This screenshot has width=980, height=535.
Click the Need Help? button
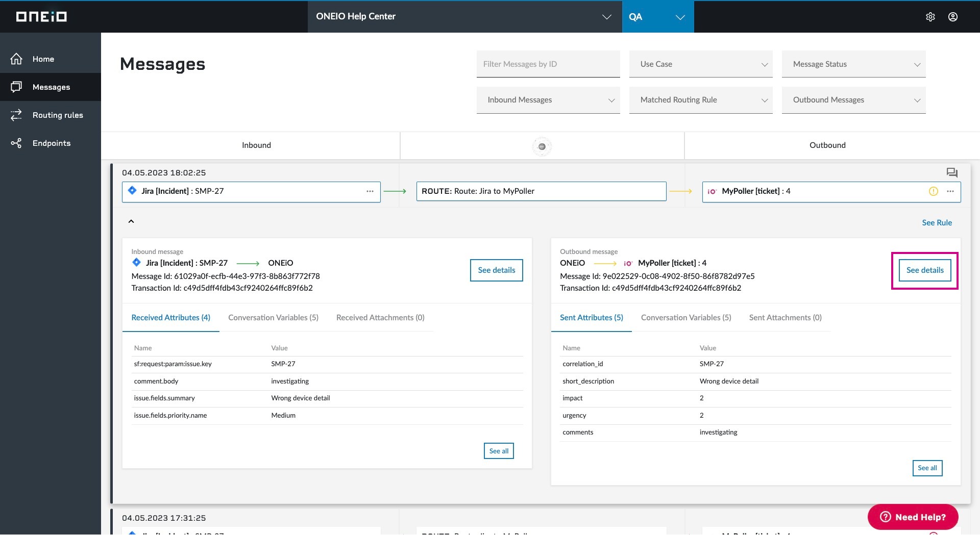coord(913,517)
